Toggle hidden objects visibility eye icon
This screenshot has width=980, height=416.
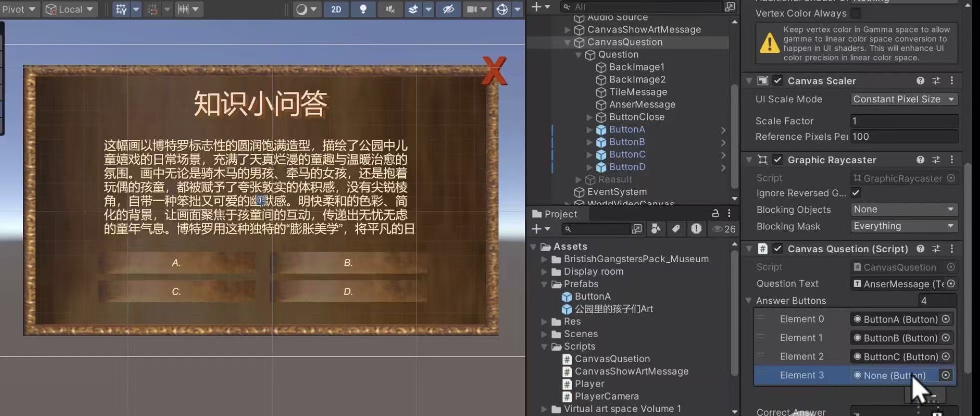pos(449,9)
